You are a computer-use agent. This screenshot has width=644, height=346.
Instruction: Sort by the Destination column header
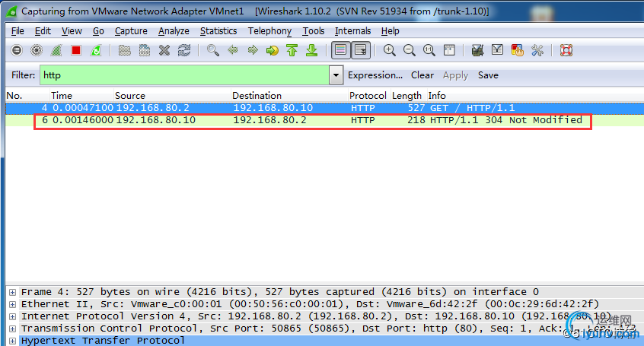pos(289,96)
